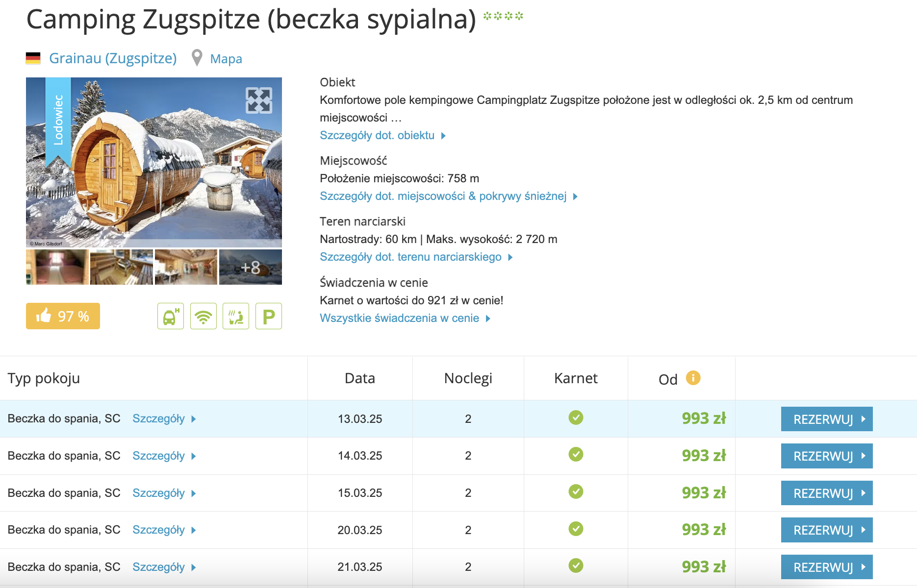Click the date 20.03.25 cell
Image resolution: width=917 pixels, height=588 pixels.
(360, 530)
